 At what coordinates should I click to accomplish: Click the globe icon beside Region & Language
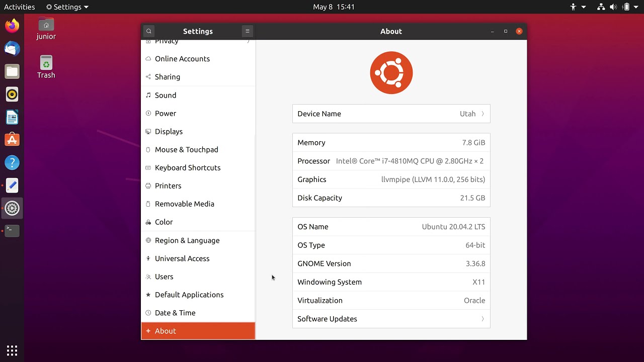pyautogui.click(x=148, y=240)
